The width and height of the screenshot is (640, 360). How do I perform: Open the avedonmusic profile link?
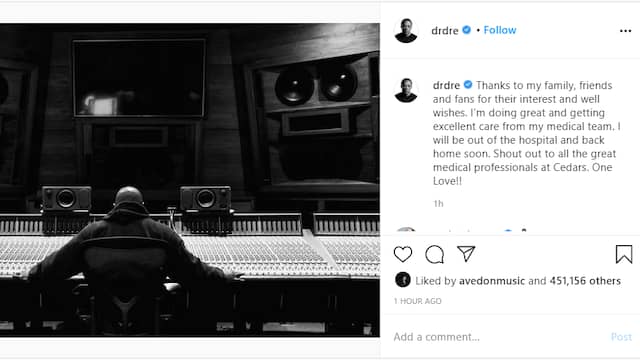point(492,281)
